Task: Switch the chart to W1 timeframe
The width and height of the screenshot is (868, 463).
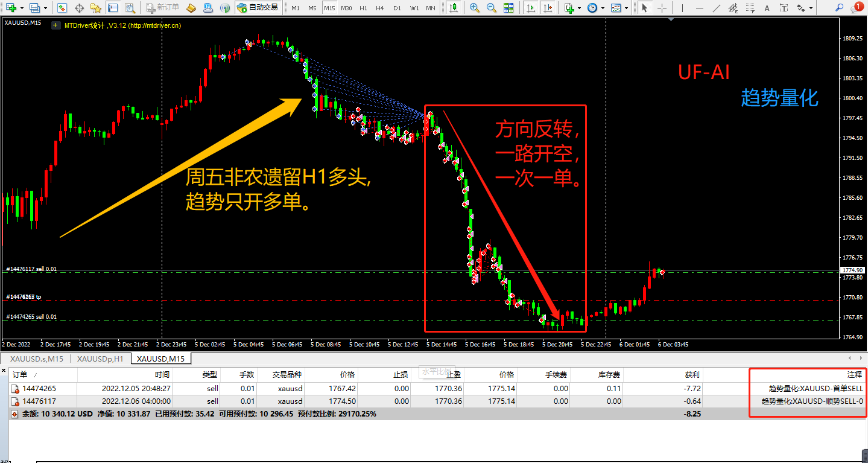Action: 414,8
